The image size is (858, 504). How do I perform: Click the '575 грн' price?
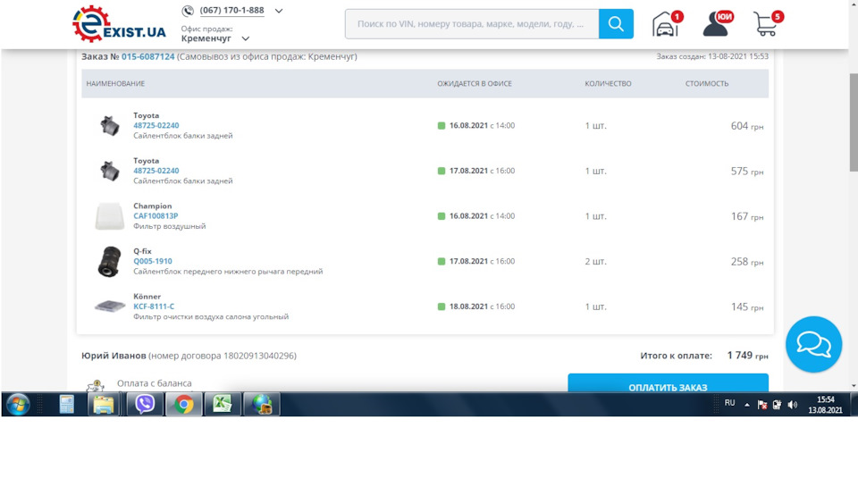(747, 172)
